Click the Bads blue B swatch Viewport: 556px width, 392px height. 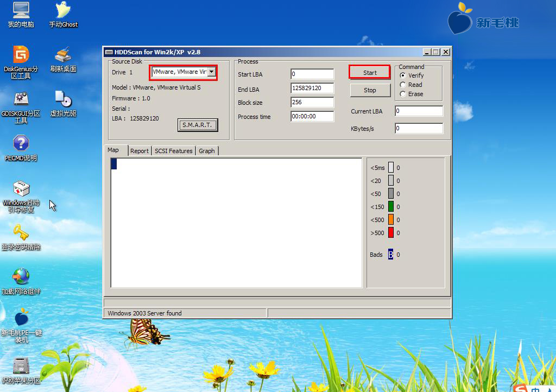pos(390,254)
